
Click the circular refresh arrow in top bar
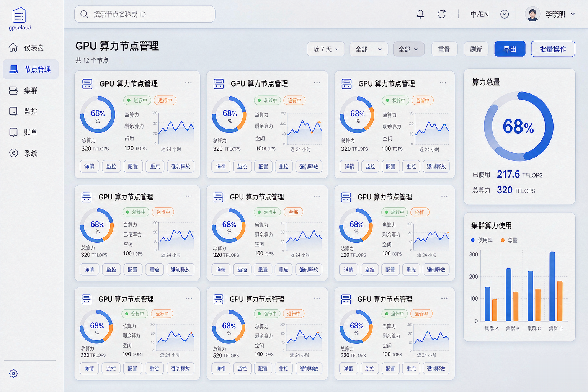441,14
